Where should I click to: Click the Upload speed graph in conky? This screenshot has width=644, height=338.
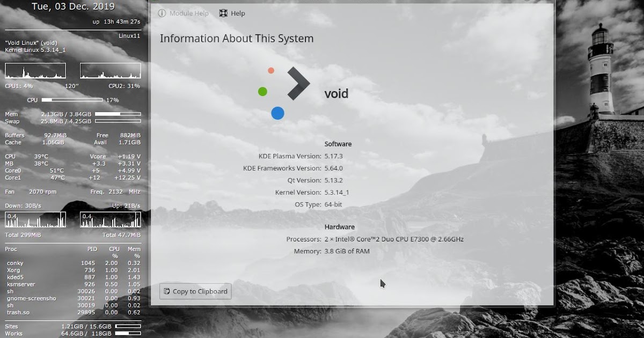(110, 220)
